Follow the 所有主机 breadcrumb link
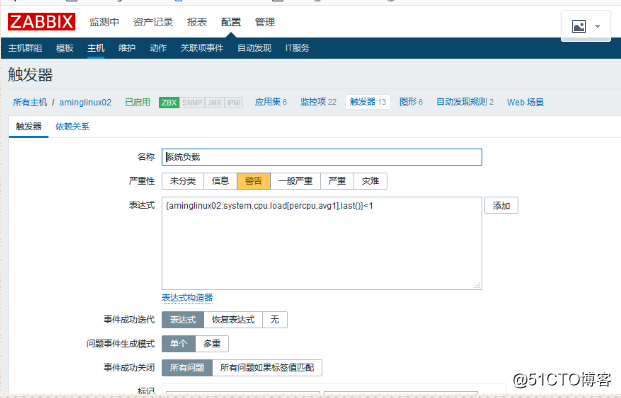Image resolution: width=621 pixels, height=398 pixels. click(30, 102)
